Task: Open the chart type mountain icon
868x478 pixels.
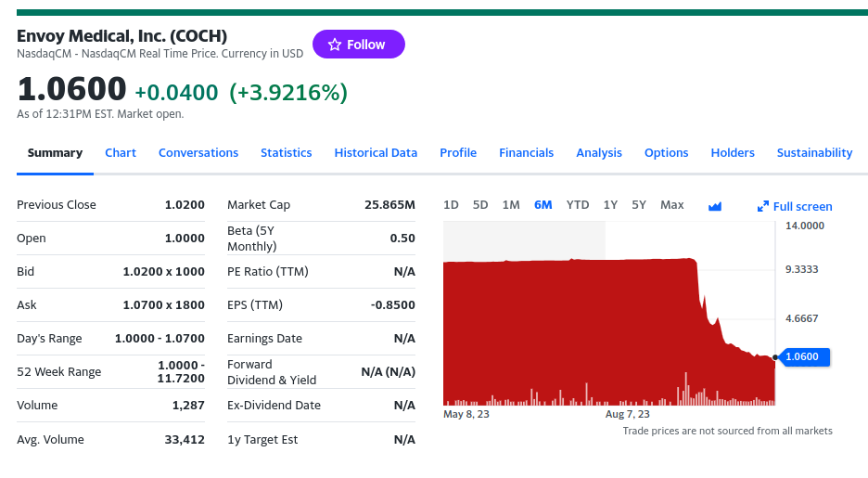Action: pyautogui.click(x=715, y=206)
